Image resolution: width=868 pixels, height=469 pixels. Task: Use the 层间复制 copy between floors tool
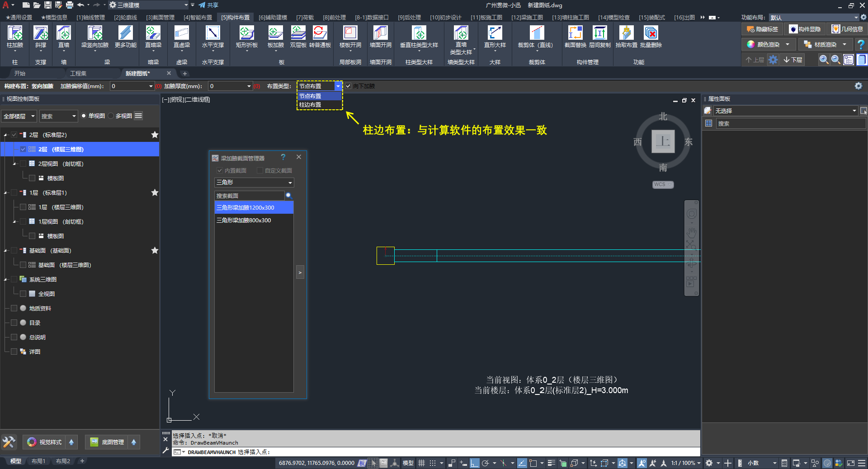click(x=600, y=37)
